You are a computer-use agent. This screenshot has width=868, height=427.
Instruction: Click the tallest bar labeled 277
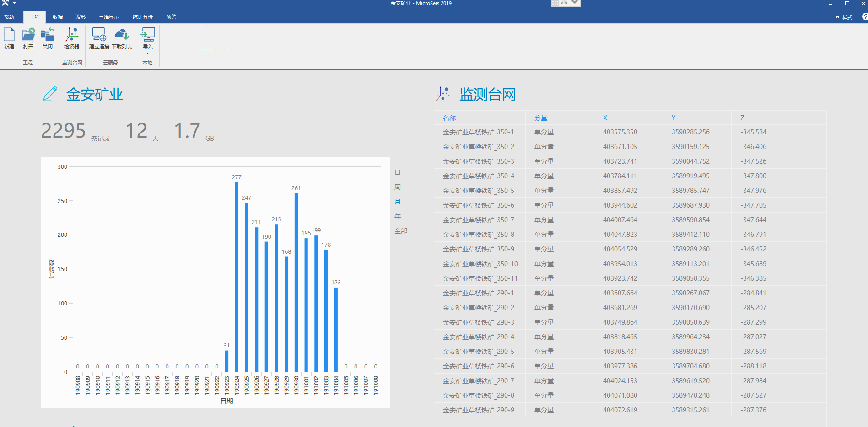[x=237, y=276]
